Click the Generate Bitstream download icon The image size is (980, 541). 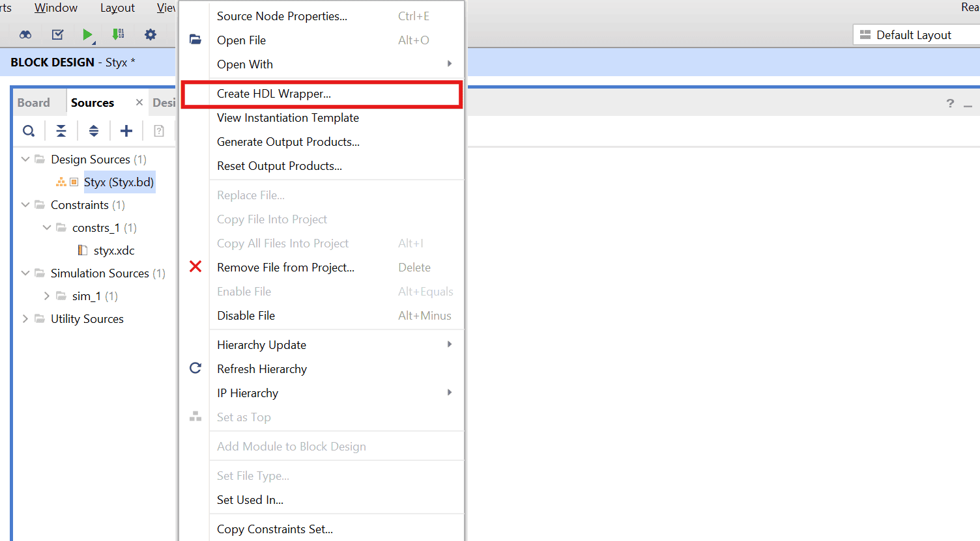coord(118,35)
